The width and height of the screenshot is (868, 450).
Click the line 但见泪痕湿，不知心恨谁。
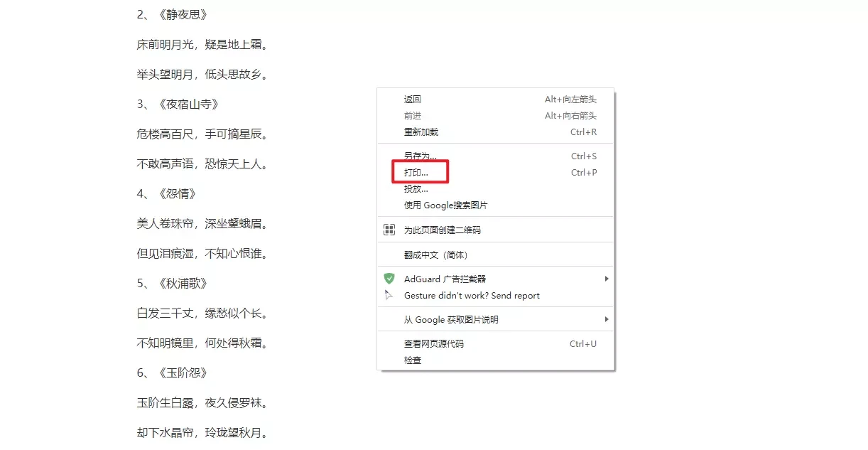[x=204, y=253]
